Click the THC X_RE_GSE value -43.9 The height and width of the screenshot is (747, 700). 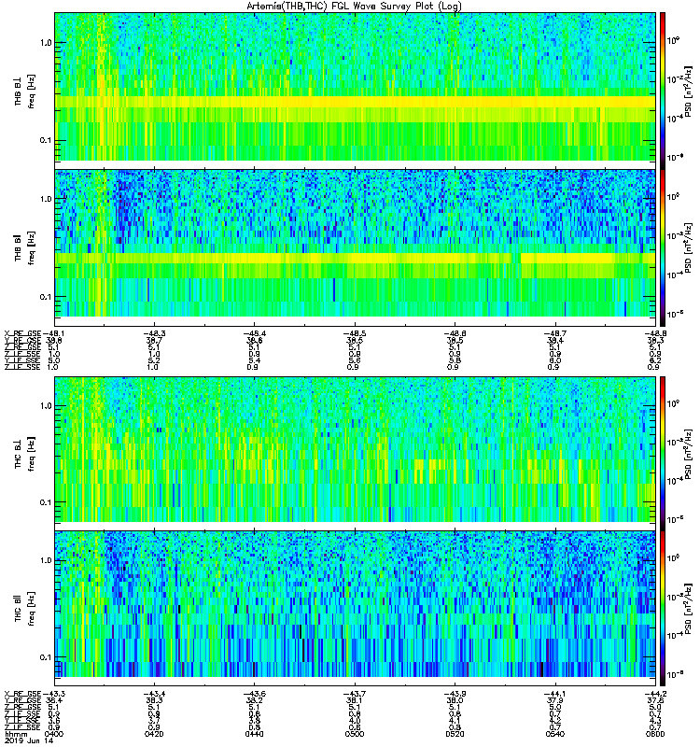click(x=455, y=693)
